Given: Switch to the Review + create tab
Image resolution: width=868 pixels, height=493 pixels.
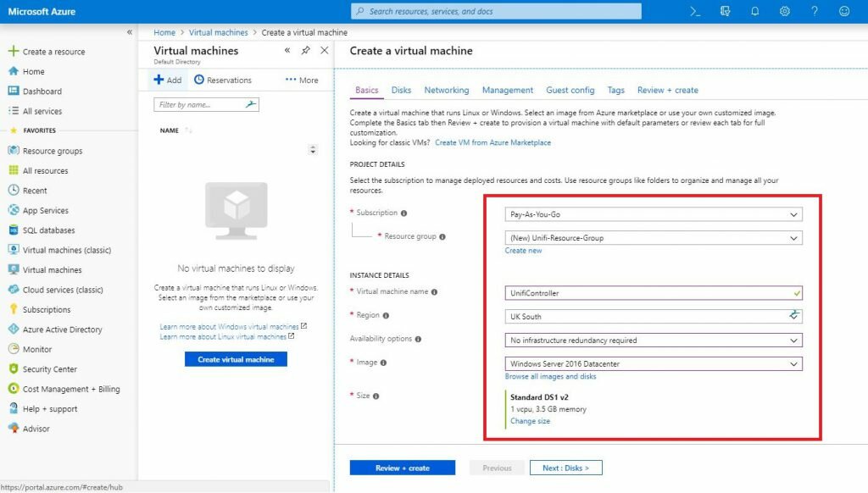Looking at the screenshot, I should pos(668,90).
